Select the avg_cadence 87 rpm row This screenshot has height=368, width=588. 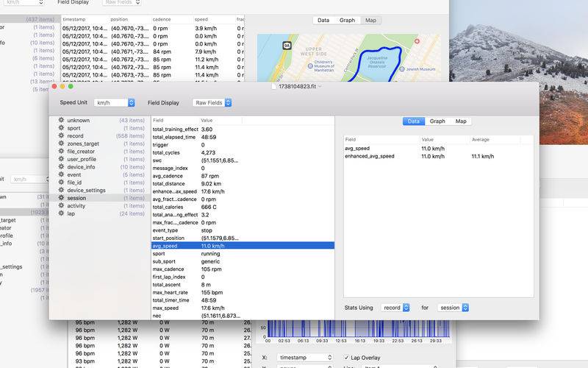[243, 176]
